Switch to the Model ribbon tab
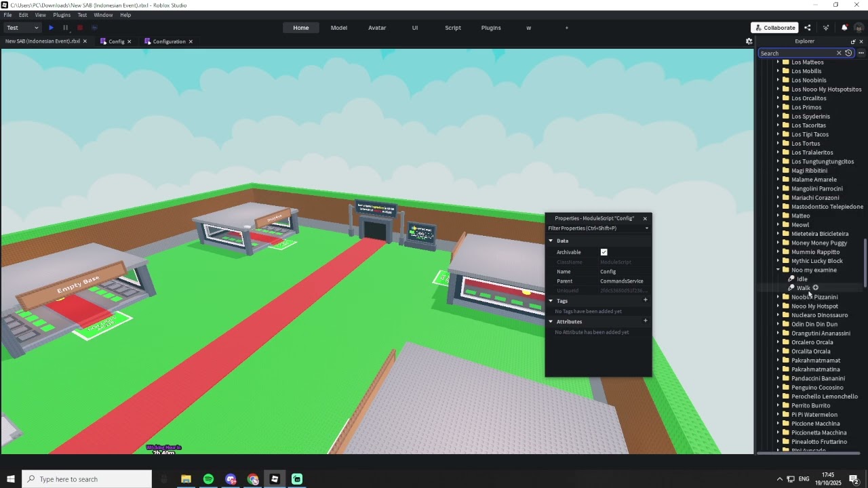The width and height of the screenshot is (868, 488). [339, 28]
